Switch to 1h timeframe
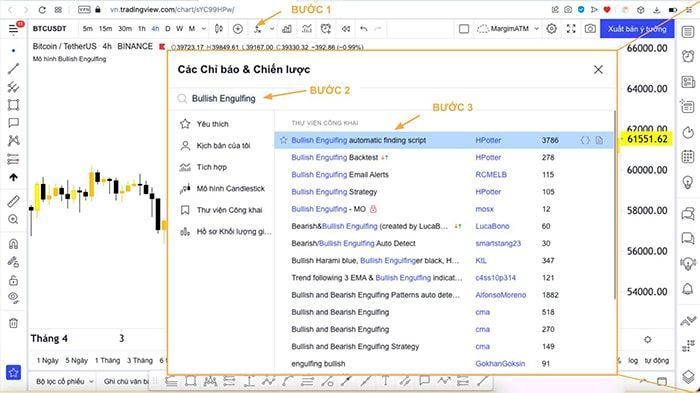Image resolution: width=700 pixels, height=393 pixels. (142, 29)
